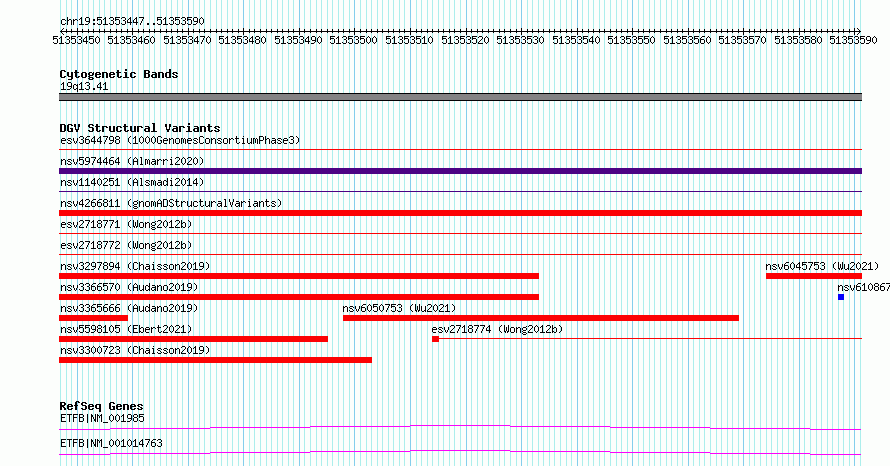
Task: Open nsv6050753 (Wu2021) label
Action: coord(399,308)
